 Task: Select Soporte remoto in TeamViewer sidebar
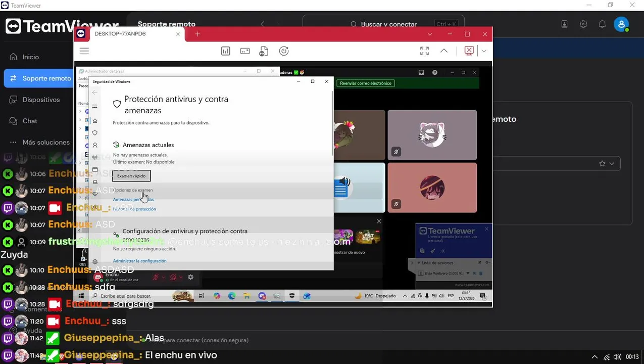click(39, 78)
